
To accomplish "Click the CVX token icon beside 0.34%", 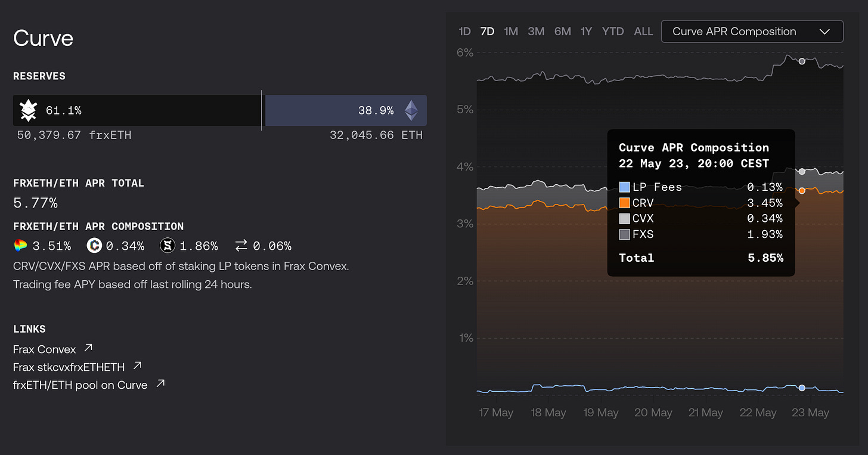I will tap(94, 246).
